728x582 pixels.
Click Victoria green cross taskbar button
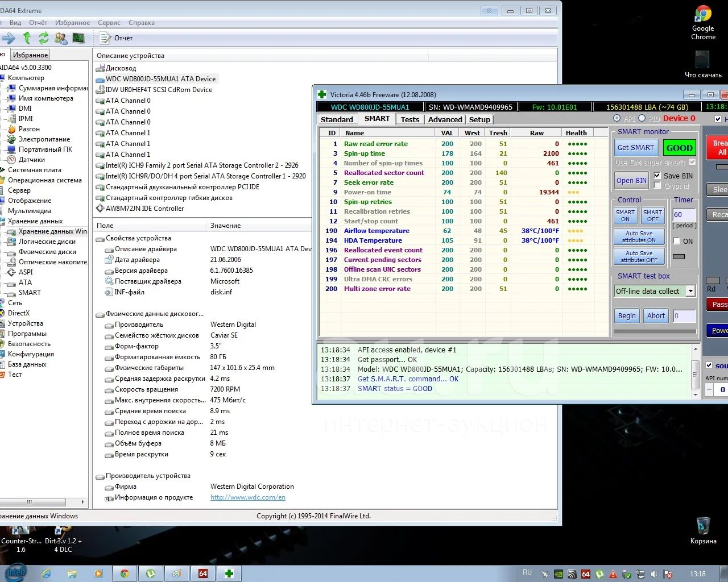229,573
